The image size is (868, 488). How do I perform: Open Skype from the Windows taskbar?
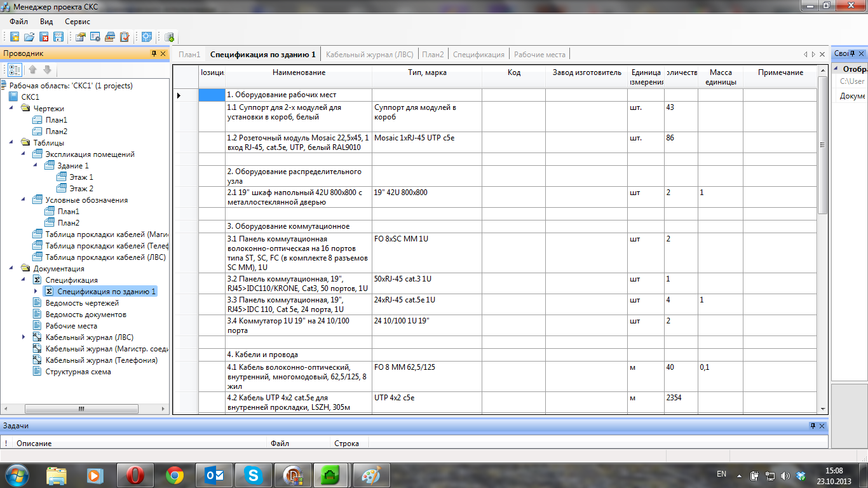(x=254, y=475)
